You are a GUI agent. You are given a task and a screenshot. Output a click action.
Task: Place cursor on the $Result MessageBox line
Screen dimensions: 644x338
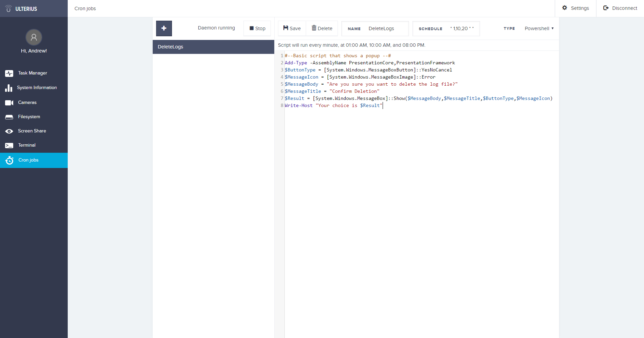point(418,98)
